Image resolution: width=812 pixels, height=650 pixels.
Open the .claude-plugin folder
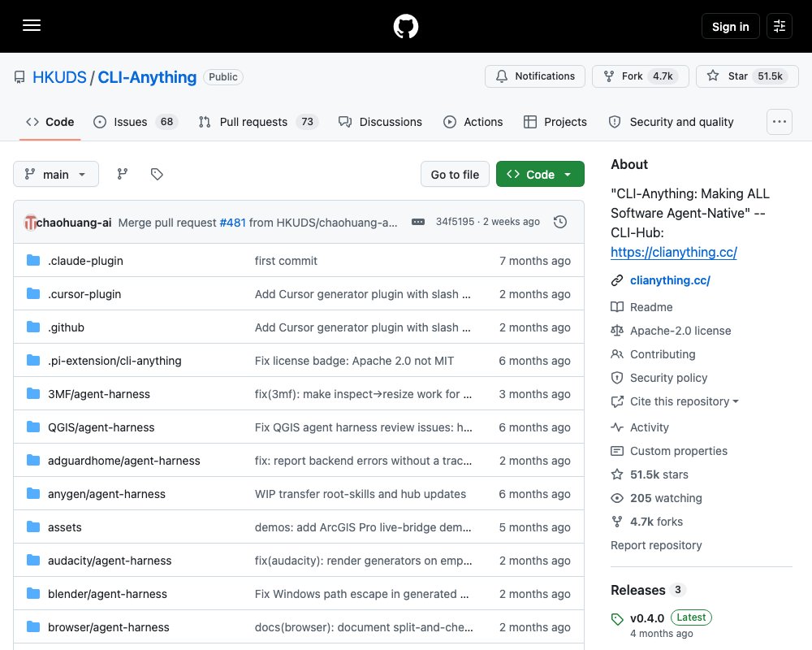85,261
